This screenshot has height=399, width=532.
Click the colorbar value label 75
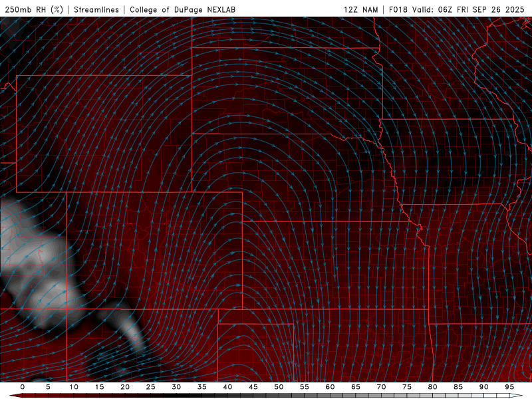tap(407, 387)
